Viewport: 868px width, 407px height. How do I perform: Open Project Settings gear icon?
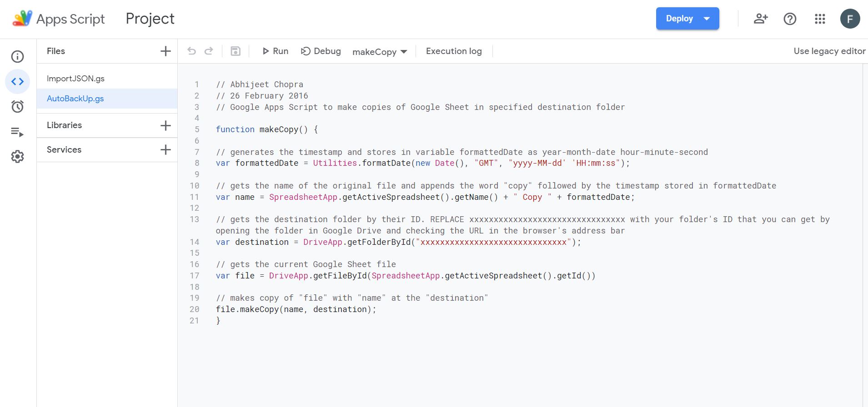coord(17,157)
